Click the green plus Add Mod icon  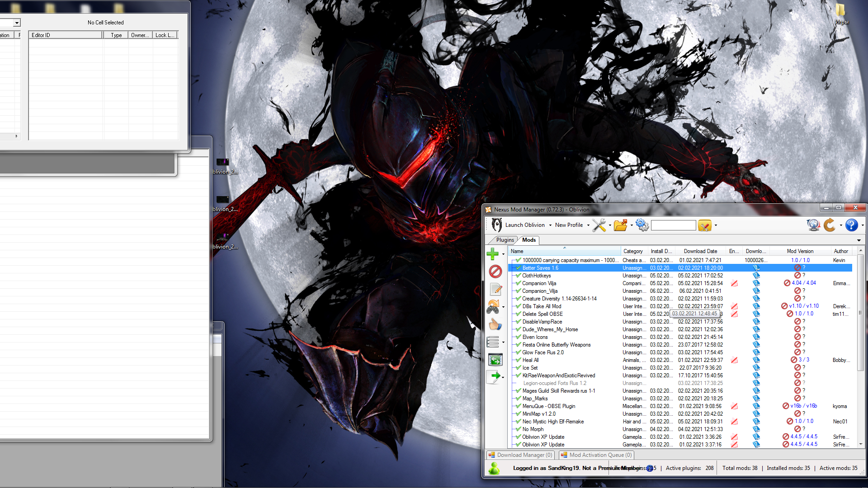[x=492, y=254]
